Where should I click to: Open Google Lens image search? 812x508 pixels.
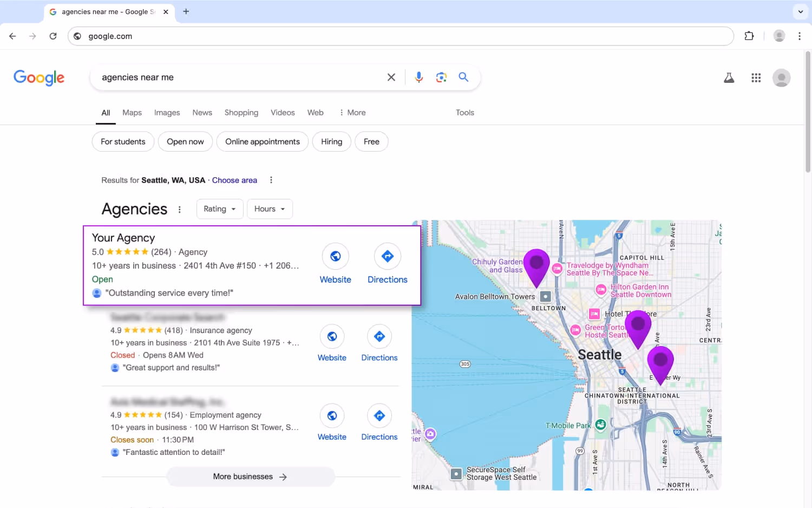click(441, 77)
